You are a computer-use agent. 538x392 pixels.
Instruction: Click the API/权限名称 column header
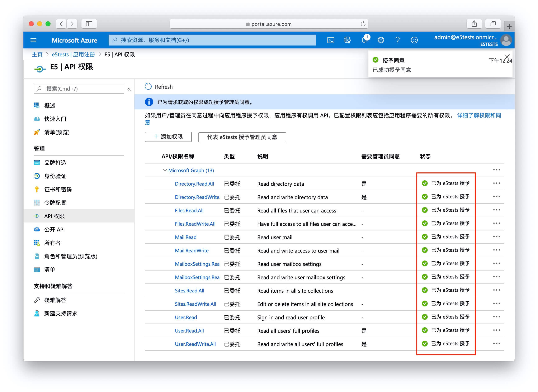pyautogui.click(x=178, y=156)
